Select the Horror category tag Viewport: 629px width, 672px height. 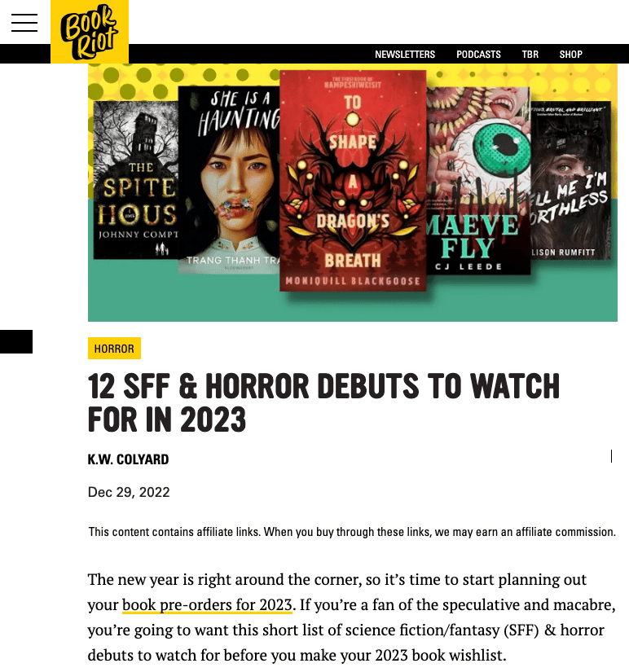(x=114, y=349)
